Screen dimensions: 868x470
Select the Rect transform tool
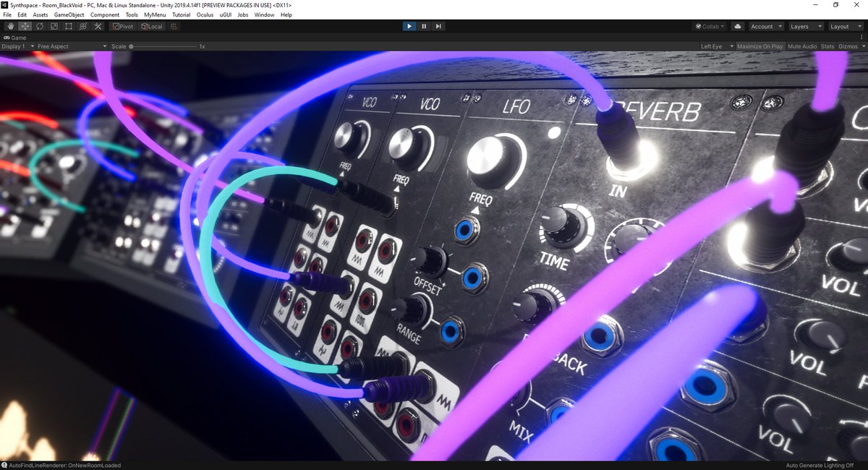pos(69,26)
